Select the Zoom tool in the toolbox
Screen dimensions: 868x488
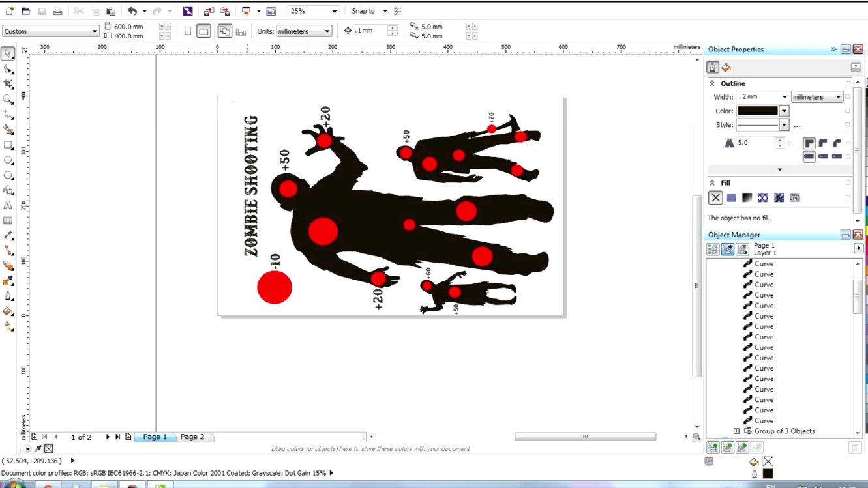8,100
